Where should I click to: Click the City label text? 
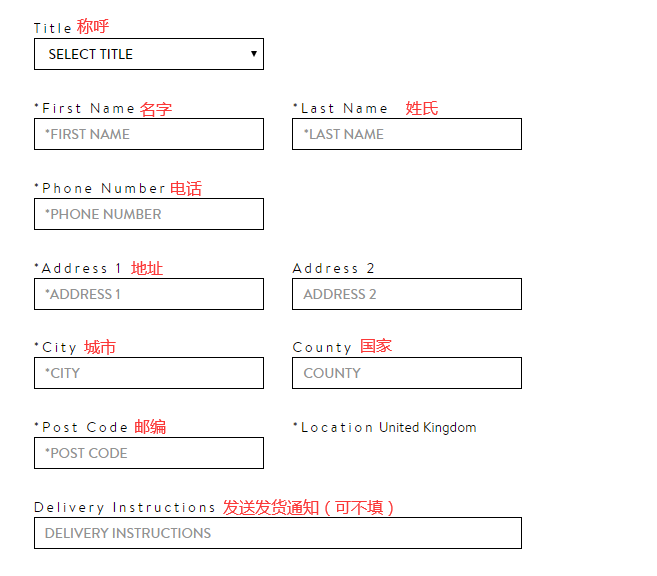(x=59, y=347)
